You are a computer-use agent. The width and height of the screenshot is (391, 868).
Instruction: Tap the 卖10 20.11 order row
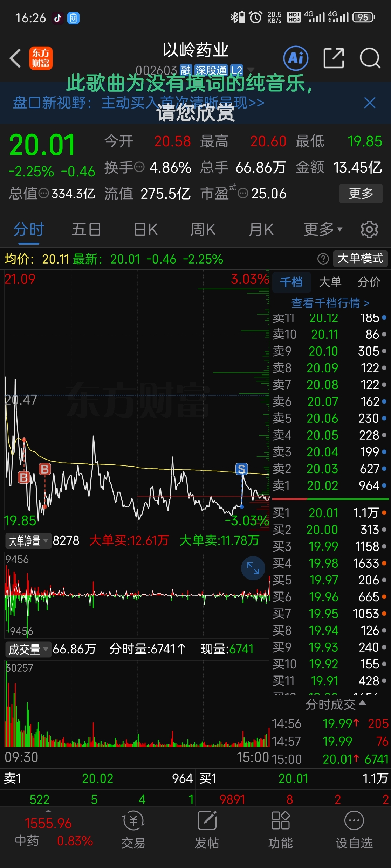coord(330,334)
